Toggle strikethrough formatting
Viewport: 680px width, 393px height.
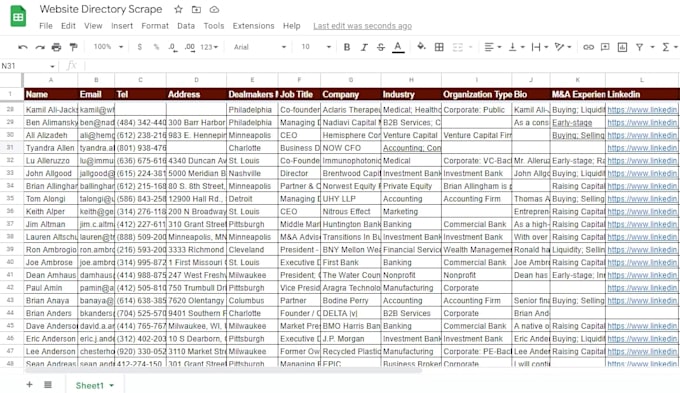pos(381,47)
